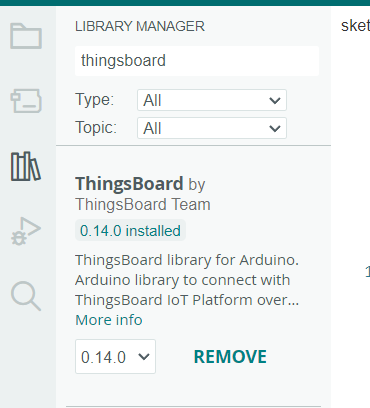
Task: Expand the 0.14.0 version selector
Action: point(115,357)
